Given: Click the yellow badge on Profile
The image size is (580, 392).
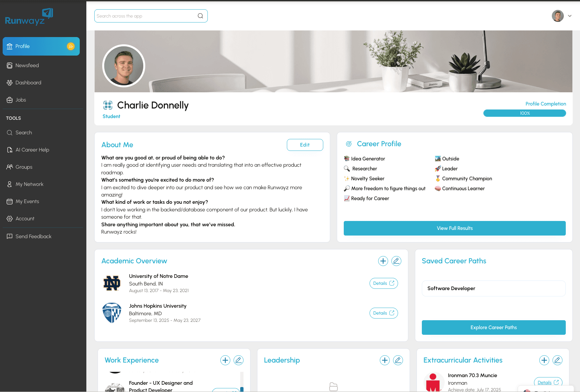Looking at the screenshot, I should [71, 46].
